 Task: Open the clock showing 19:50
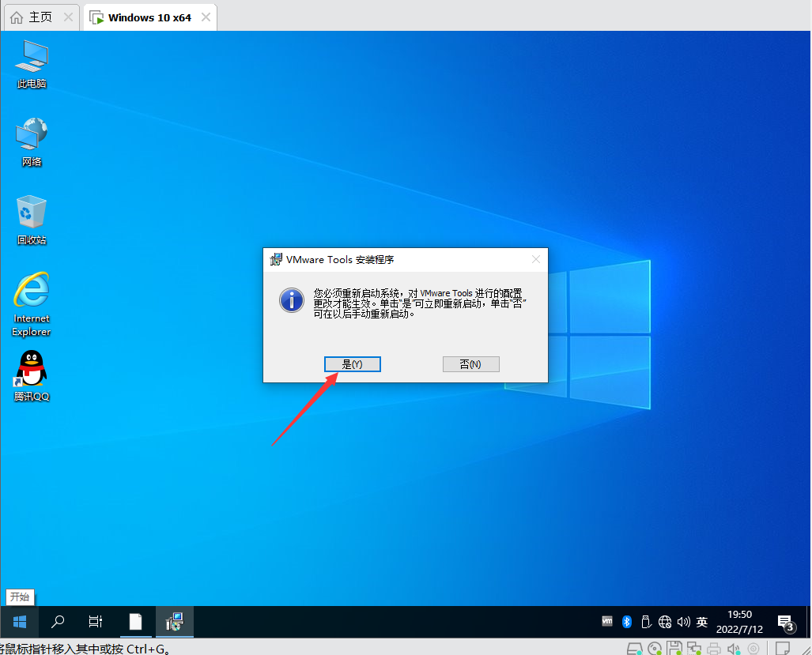coord(739,621)
